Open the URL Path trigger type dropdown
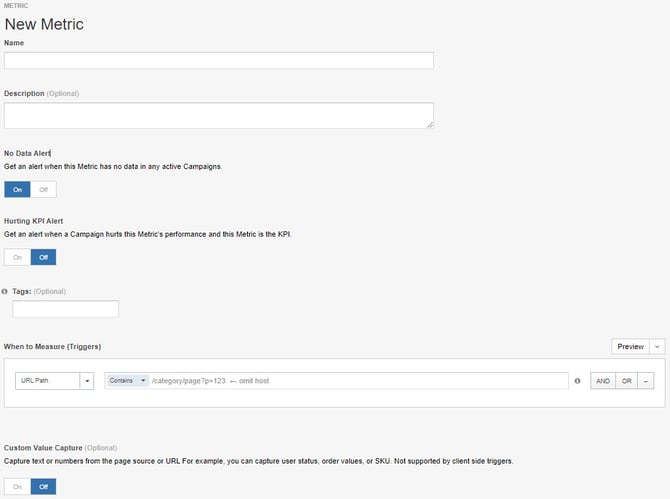 click(88, 381)
